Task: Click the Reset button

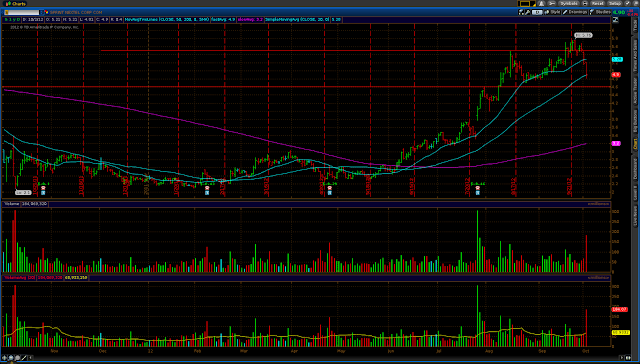Action: coord(598,3)
